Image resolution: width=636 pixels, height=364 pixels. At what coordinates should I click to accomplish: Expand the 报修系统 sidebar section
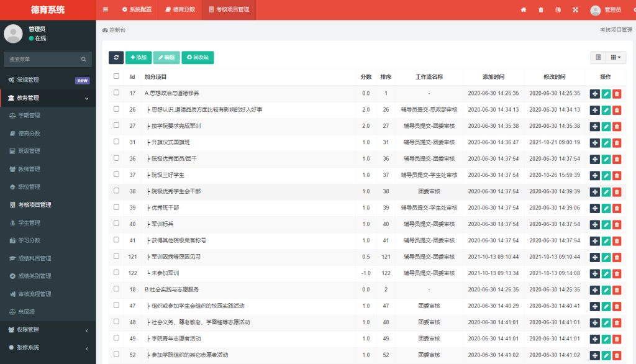(48, 347)
